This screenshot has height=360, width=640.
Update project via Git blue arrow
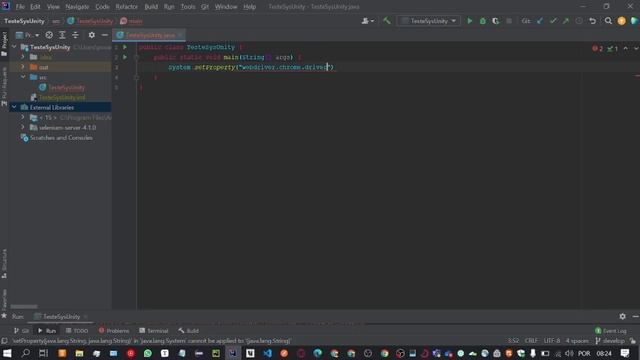[x=540, y=21]
